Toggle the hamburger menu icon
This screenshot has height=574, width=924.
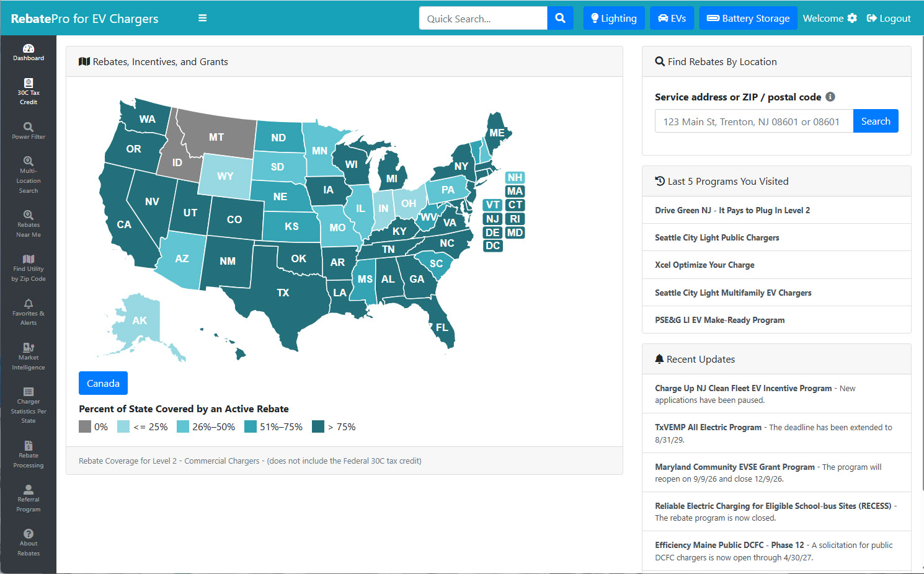coord(202,18)
